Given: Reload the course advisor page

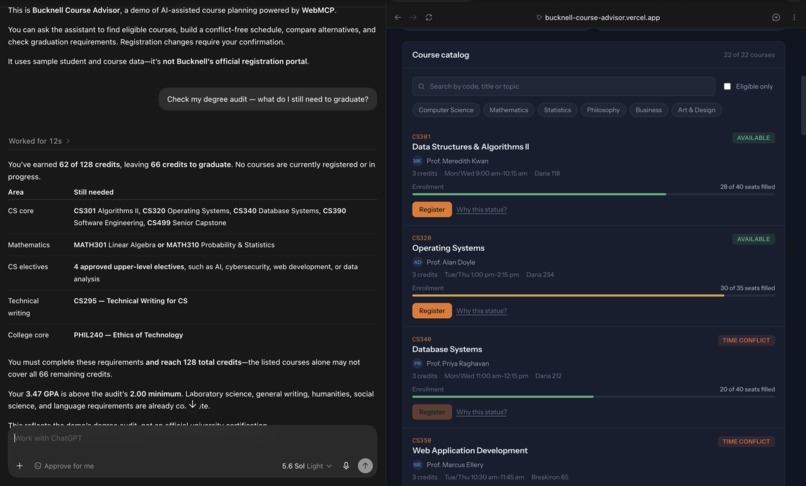Looking at the screenshot, I should pyautogui.click(x=429, y=17).
